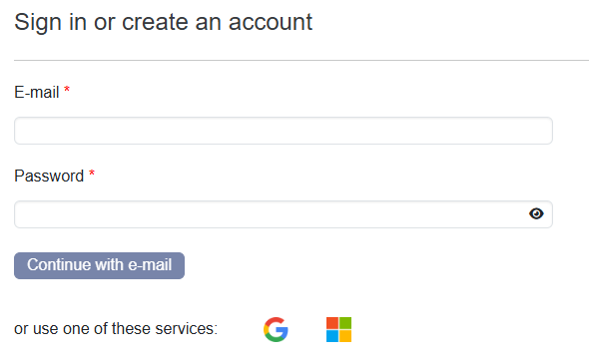The width and height of the screenshot is (589, 364).
Task: Show password using the eye icon
Action: pos(536,213)
